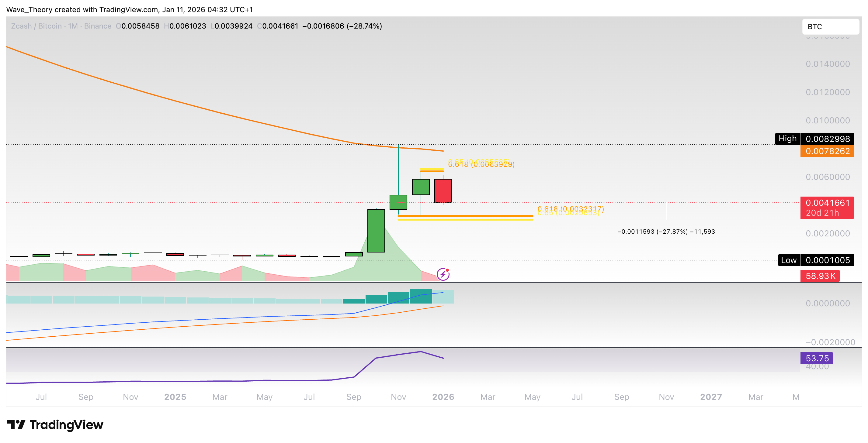
Task: Click the purple lightning hotlist icon on chart
Action: pos(443,275)
